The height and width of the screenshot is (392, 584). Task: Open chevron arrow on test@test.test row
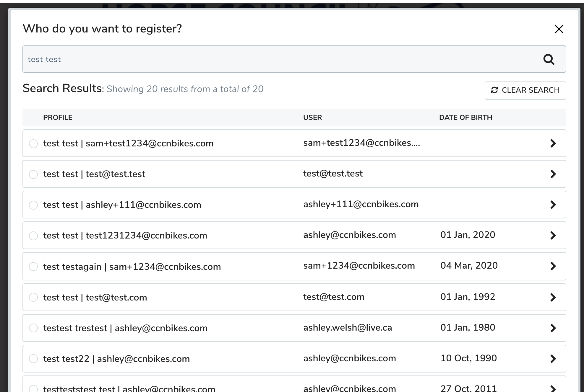point(553,174)
